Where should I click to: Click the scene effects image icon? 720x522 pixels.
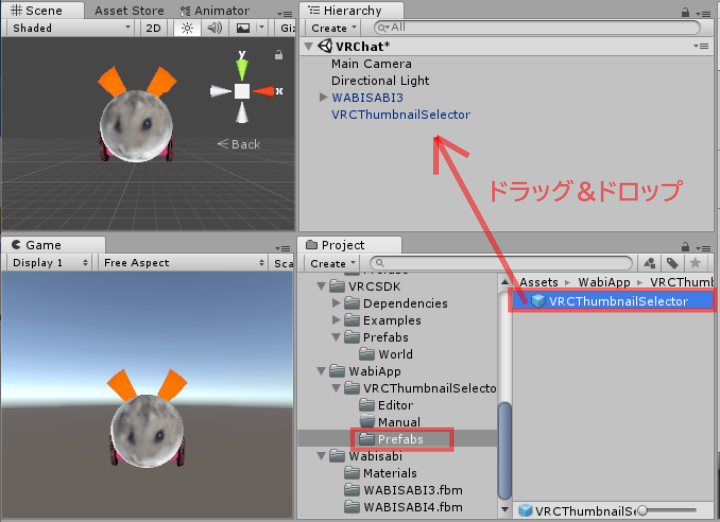click(x=243, y=28)
